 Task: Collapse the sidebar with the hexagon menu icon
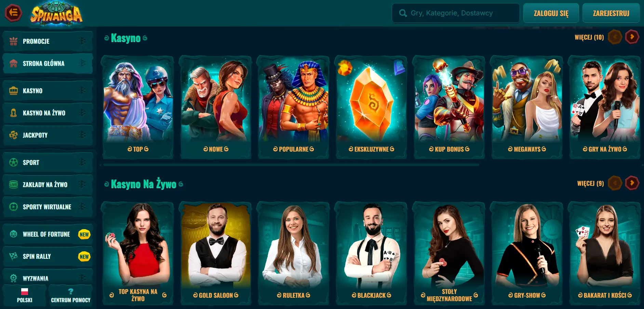pyautogui.click(x=13, y=13)
